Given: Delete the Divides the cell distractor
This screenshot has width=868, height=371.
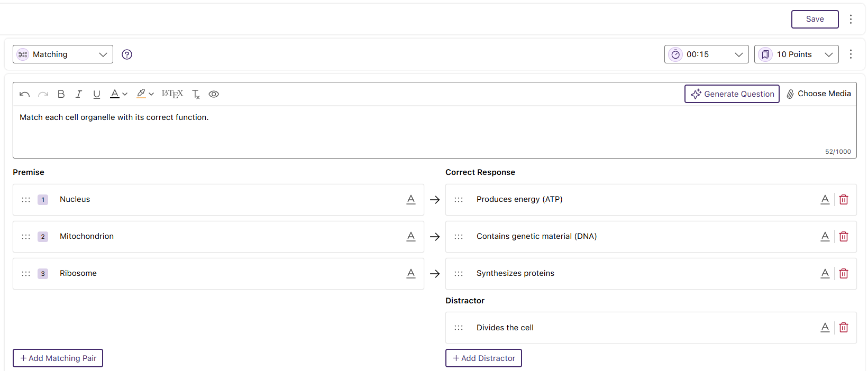Looking at the screenshot, I should tap(844, 327).
